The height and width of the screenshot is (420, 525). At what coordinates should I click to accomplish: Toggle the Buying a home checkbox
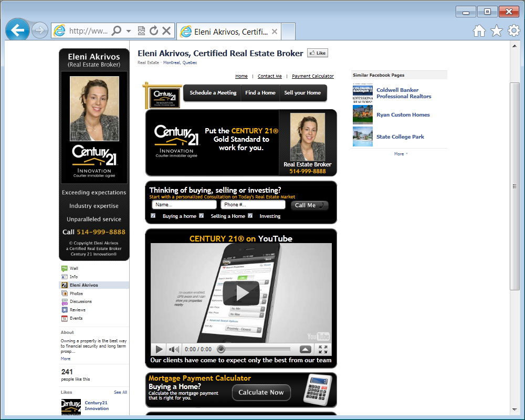[x=153, y=216]
